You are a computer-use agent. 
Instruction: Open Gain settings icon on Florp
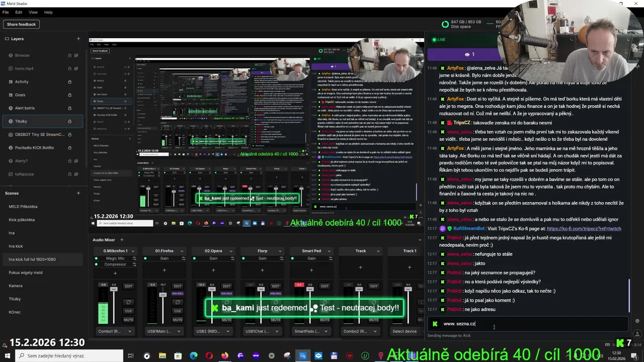[x=282, y=258]
